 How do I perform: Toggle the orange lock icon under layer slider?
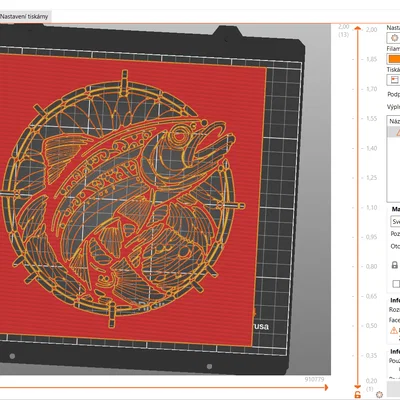tap(357, 395)
